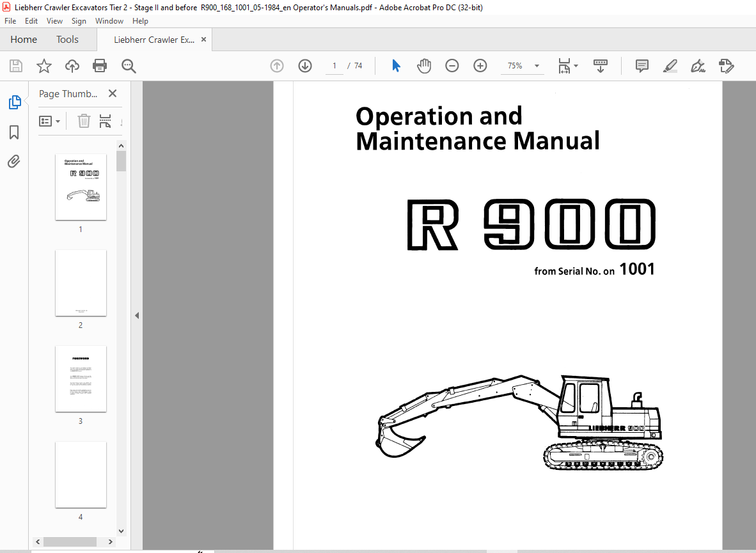Open the Window menu
Image resolution: width=756 pixels, height=553 pixels.
[x=109, y=21]
